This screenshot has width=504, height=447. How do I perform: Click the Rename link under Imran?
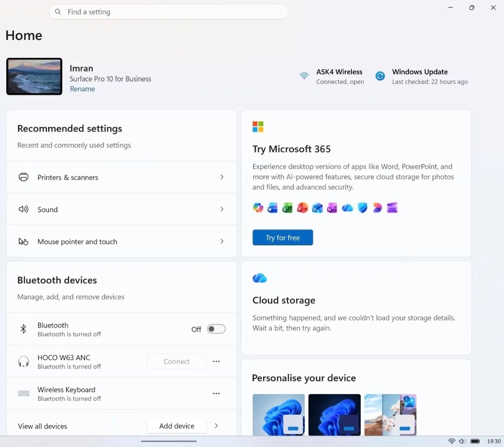tap(82, 89)
